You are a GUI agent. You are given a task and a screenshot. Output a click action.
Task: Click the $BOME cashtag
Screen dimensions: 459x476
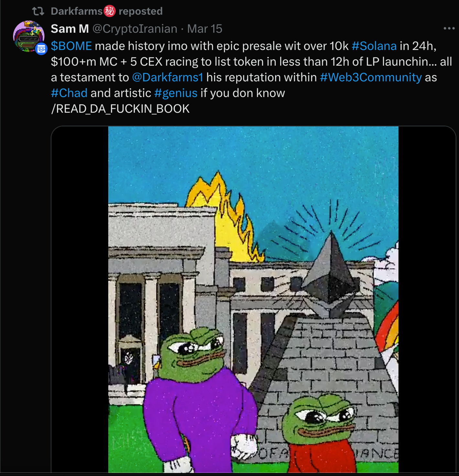[71, 46]
